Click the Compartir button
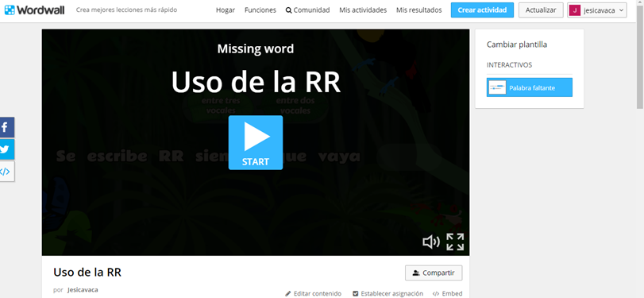 tap(434, 273)
